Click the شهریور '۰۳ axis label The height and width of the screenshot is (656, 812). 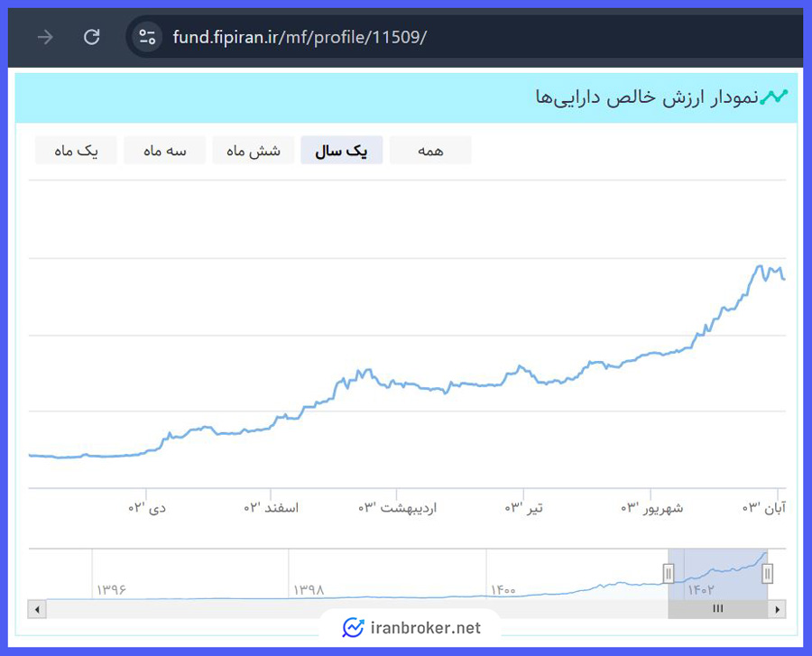pyautogui.click(x=652, y=507)
